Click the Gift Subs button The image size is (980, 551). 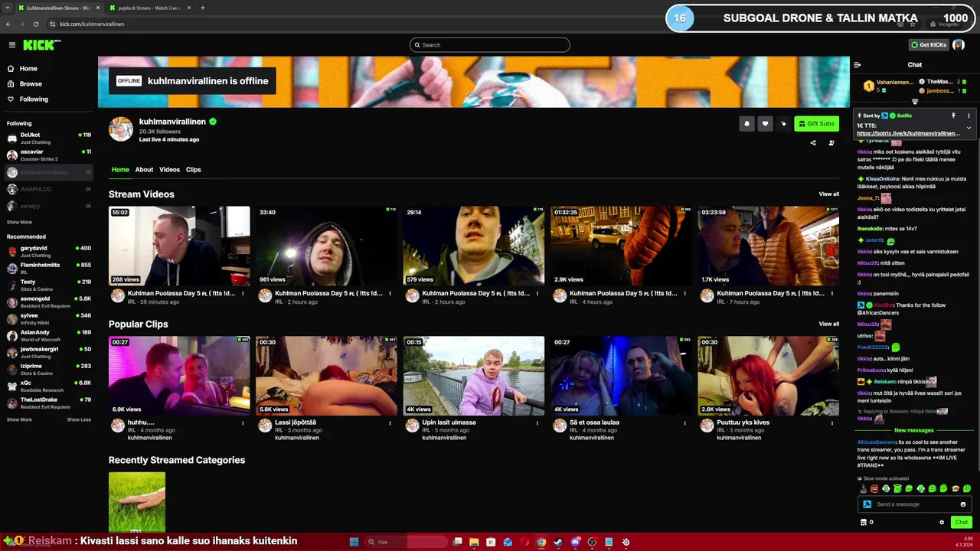tap(816, 124)
